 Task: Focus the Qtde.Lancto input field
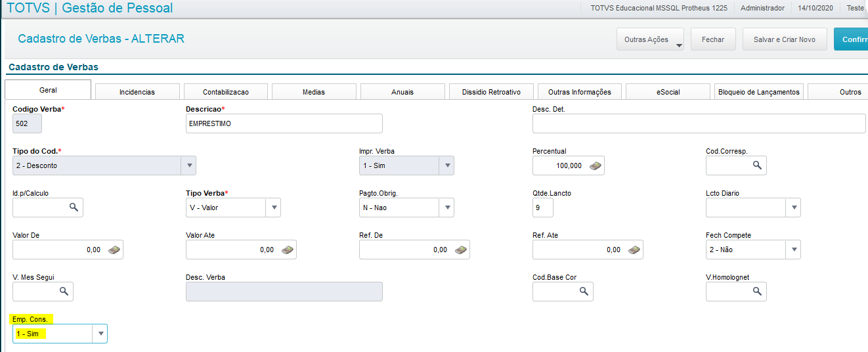tap(543, 208)
